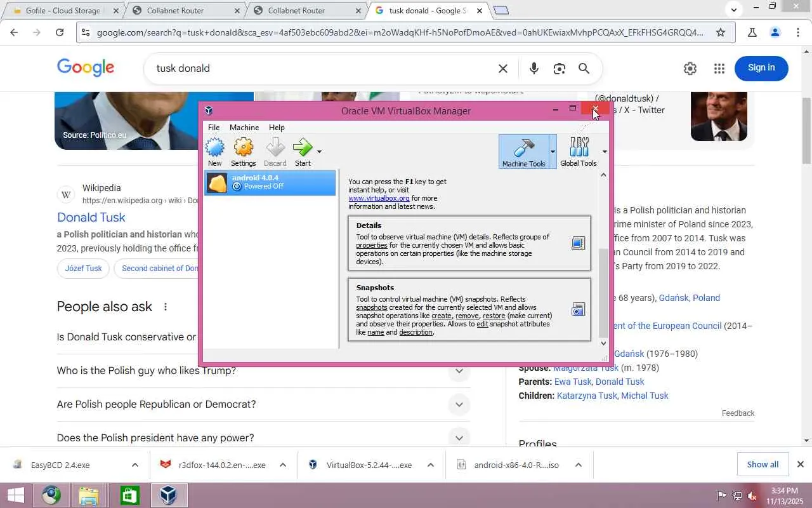Open the Chrome three-dot menu
Image resolution: width=812 pixels, height=508 pixels.
[x=798, y=32]
